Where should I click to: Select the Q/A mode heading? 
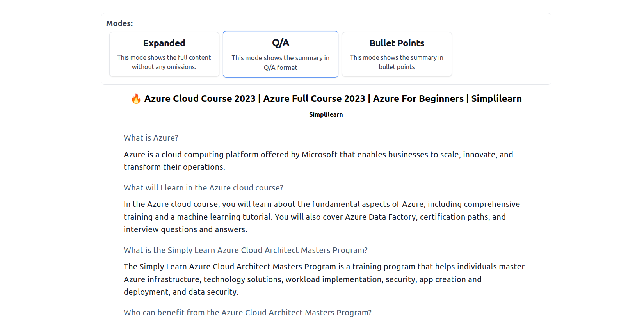[x=280, y=43]
